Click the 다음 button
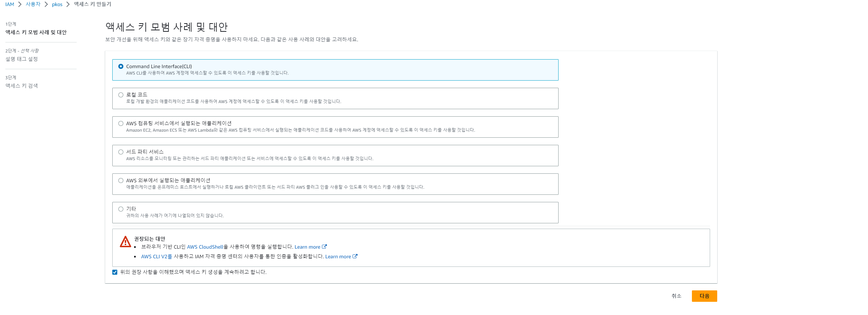This screenshot has width=868, height=315. (704, 296)
